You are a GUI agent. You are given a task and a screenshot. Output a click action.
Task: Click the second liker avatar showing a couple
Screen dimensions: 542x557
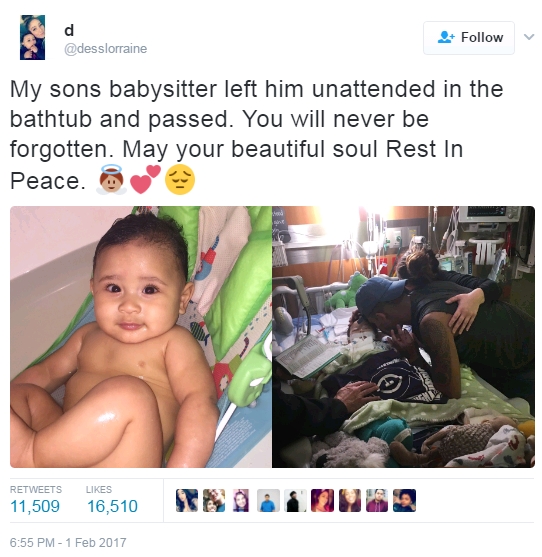tap(214, 500)
